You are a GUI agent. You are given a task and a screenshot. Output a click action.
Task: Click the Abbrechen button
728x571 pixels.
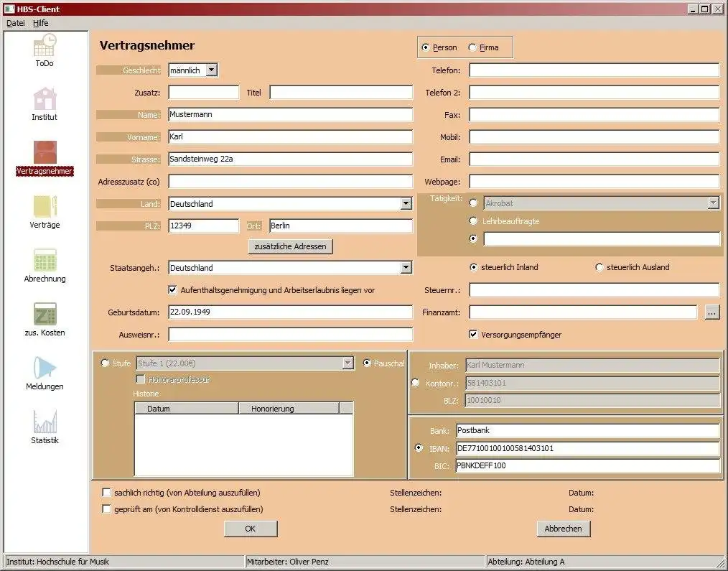click(x=563, y=529)
